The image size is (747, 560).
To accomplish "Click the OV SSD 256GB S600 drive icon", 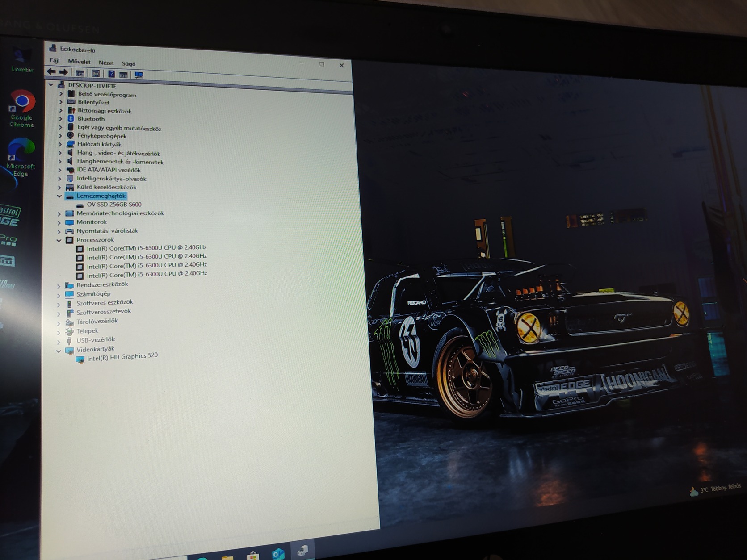I will tap(80, 205).
